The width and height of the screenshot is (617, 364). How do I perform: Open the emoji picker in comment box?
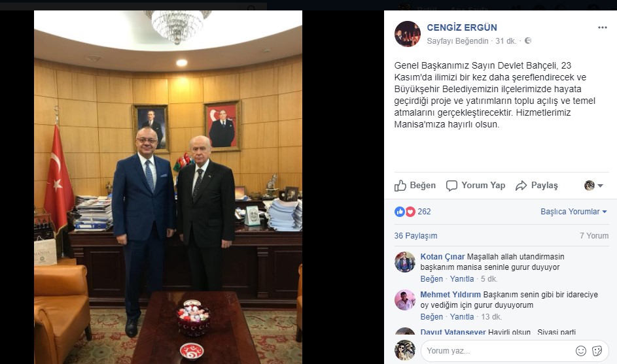click(581, 351)
